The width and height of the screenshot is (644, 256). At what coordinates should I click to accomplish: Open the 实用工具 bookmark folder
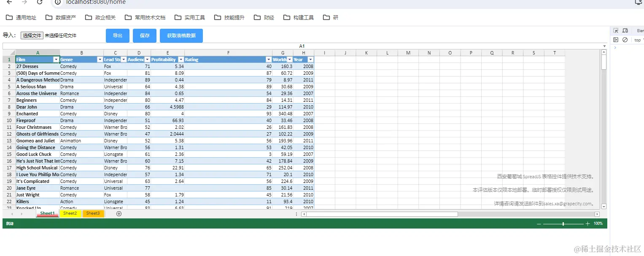click(190, 17)
